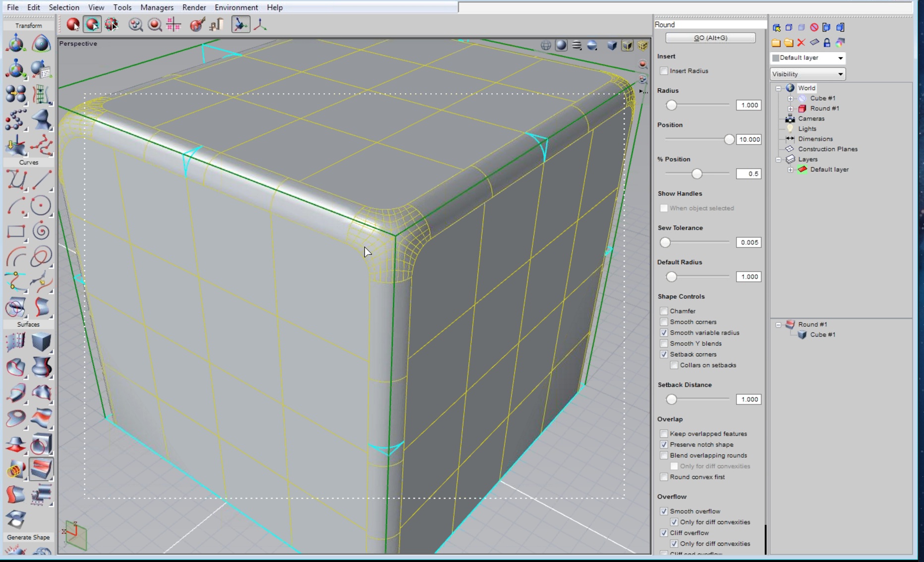Click the buildings scene icon in toolbar
Screen dimensions: 924x562
point(216,24)
